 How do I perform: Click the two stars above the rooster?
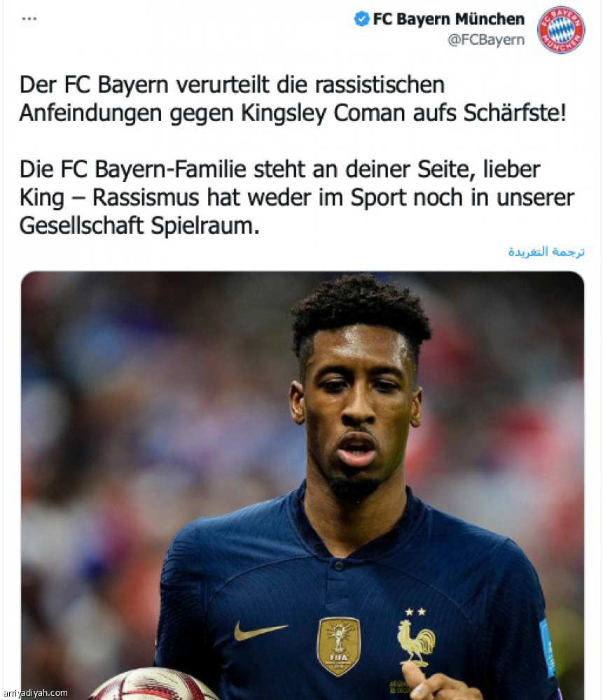pos(415,612)
